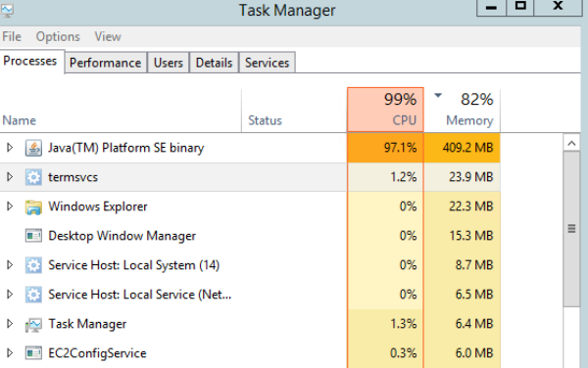Expand the Task Manager process row

[x=10, y=323]
